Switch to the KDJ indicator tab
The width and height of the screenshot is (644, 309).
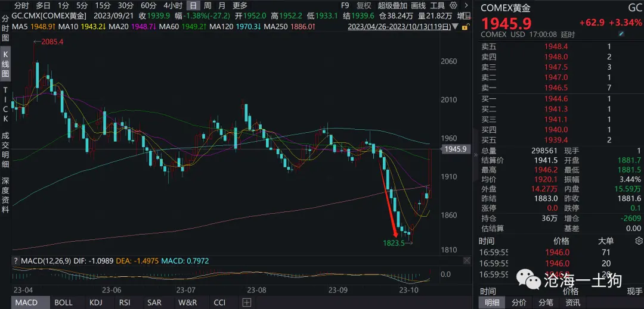(94, 303)
